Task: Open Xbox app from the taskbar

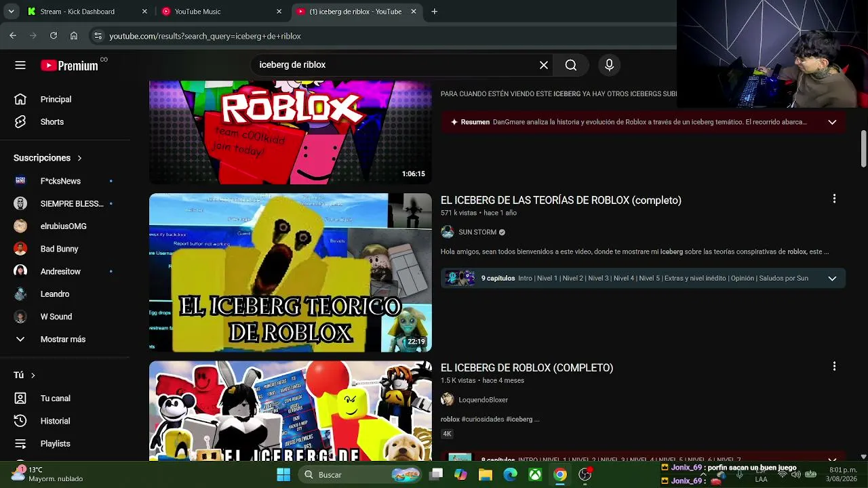Action: pyautogui.click(x=535, y=474)
